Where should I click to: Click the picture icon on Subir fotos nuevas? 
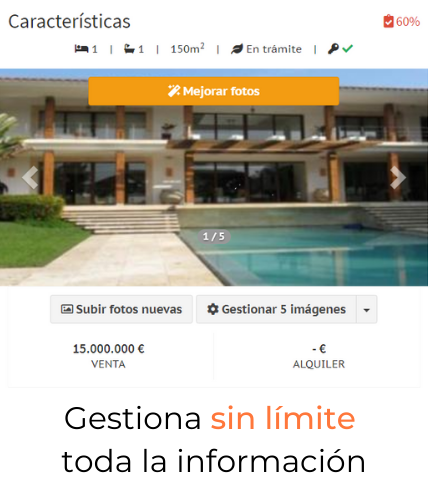click(67, 309)
